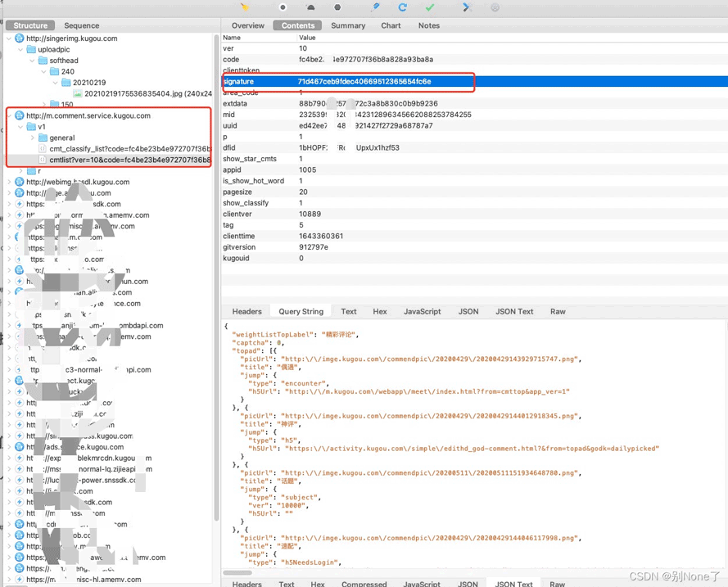Screen dimensions: 728x587
Task: Click the globe icon for singerimg.kugou.com
Action: click(20, 38)
